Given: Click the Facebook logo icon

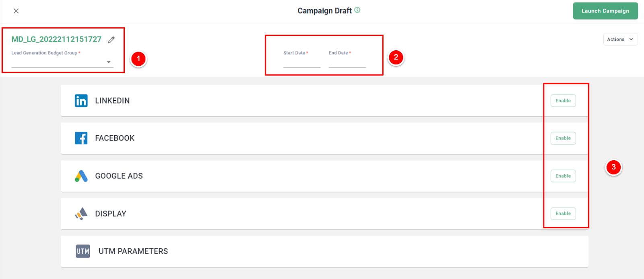Looking at the screenshot, I should [81, 138].
